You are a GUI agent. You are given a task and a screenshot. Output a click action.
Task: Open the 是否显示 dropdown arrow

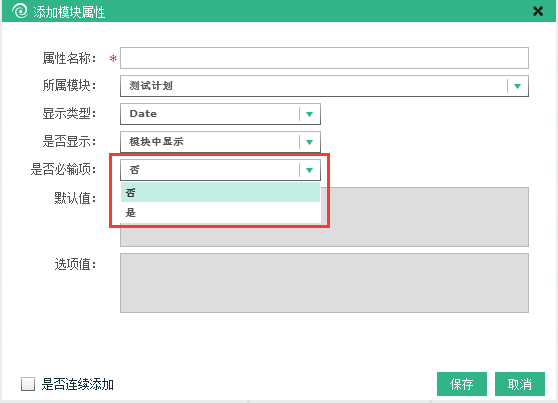point(309,142)
